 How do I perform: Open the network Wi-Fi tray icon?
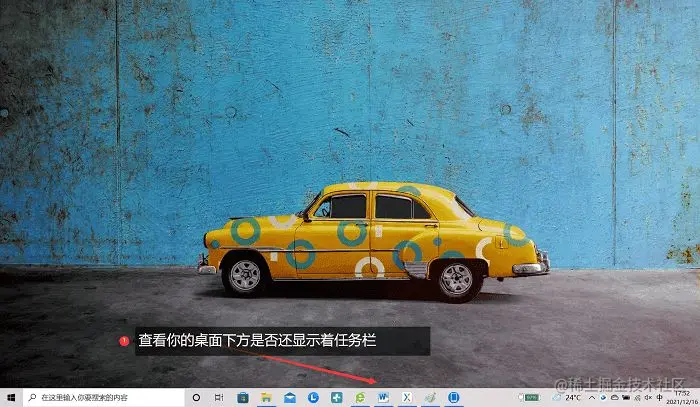638,397
